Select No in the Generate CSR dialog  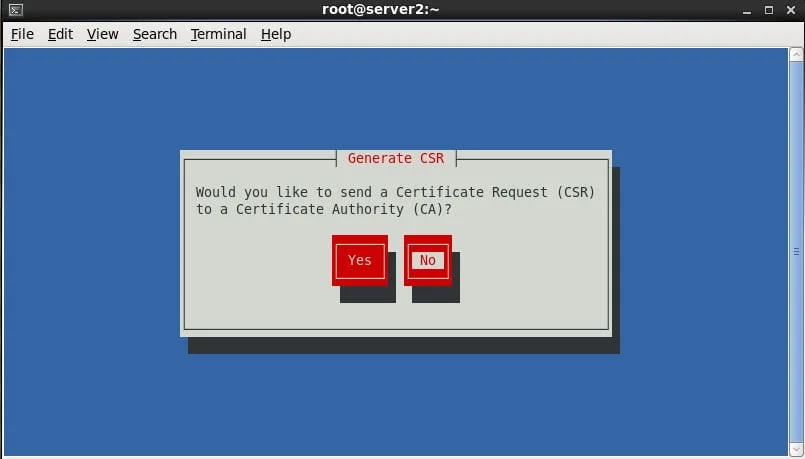[x=428, y=260]
